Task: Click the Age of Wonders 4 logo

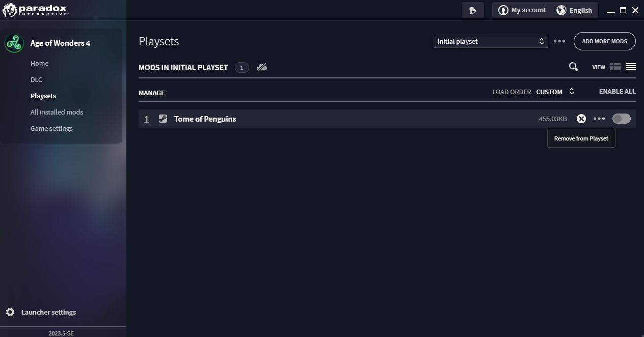Action: pos(14,43)
